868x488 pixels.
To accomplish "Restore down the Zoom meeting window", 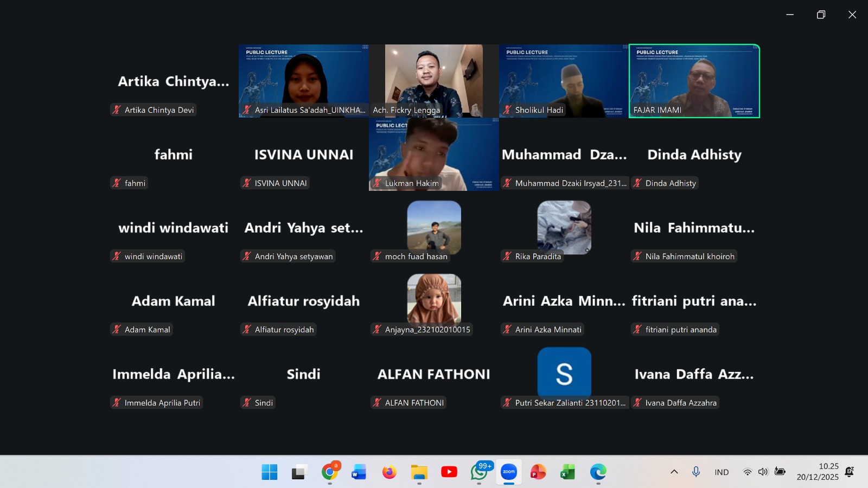I will (x=821, y=15).
